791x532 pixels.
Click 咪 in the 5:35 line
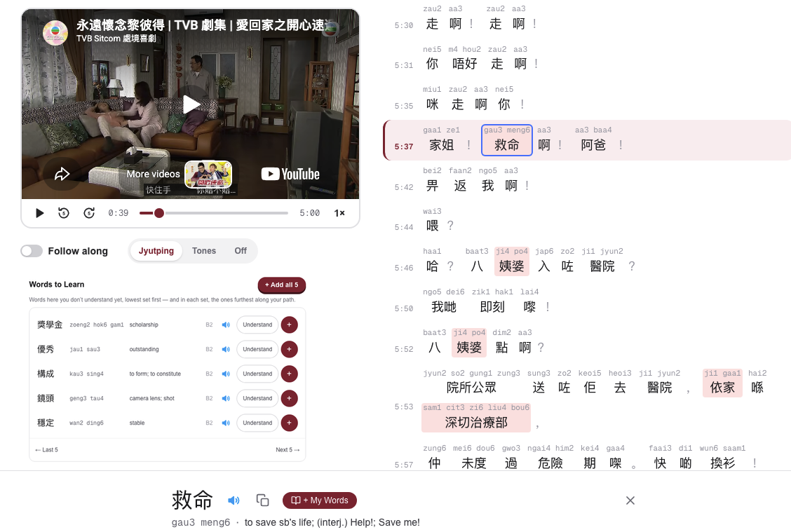pos(433,104)
